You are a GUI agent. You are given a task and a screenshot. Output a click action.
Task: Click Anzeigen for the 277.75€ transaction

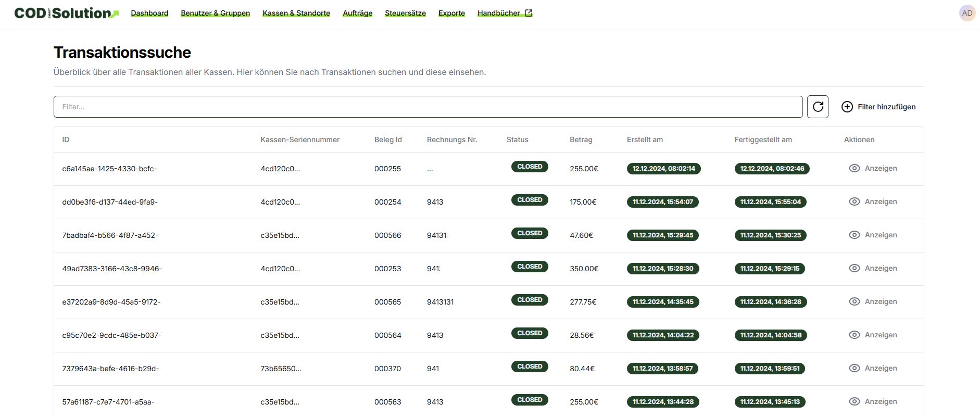(x=881, y=301)
